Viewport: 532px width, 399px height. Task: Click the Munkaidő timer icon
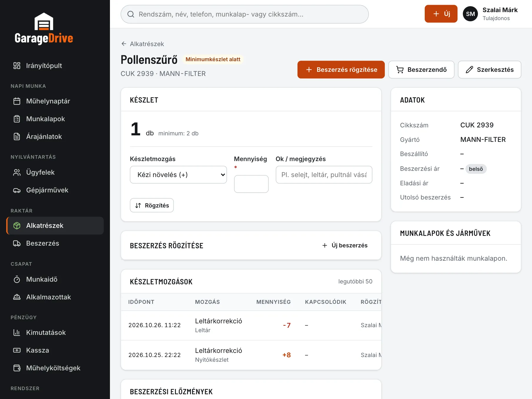click(x=17, y=279)
